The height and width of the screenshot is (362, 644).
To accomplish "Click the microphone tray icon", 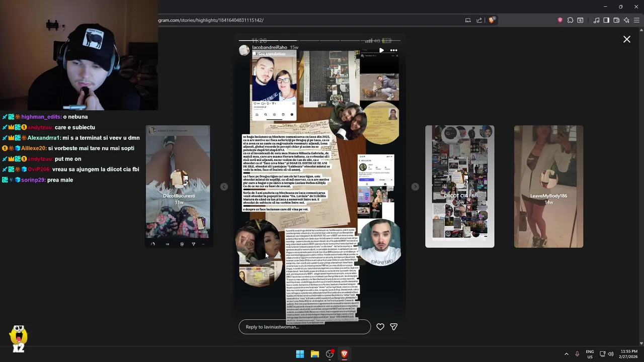I will tap(577, 354).
